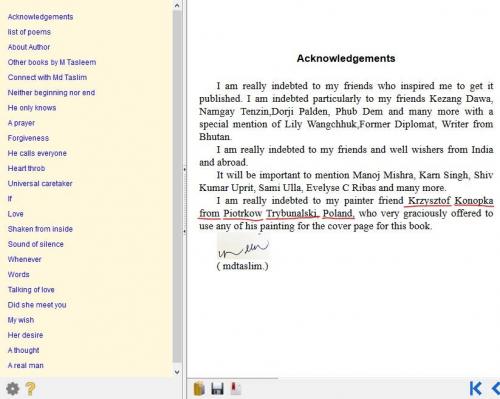Jump to the poem titled 'Love'

point(15,214)
